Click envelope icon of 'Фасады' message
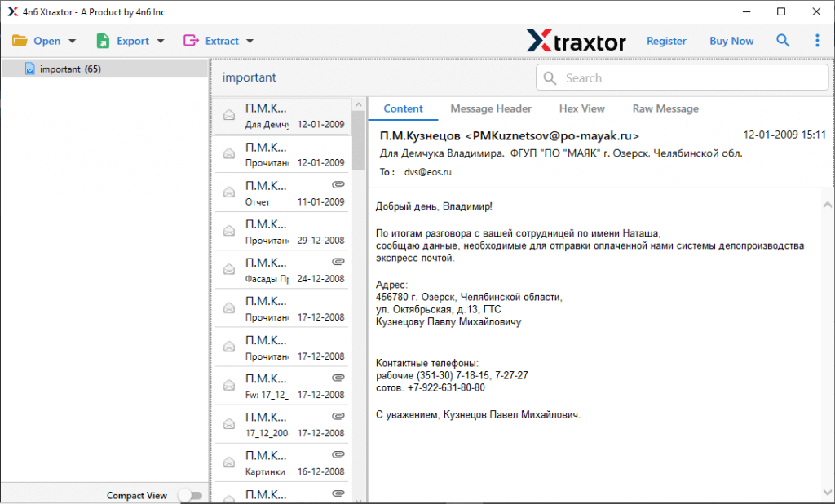This screenshot has width=835, height=504. [229, 270]
